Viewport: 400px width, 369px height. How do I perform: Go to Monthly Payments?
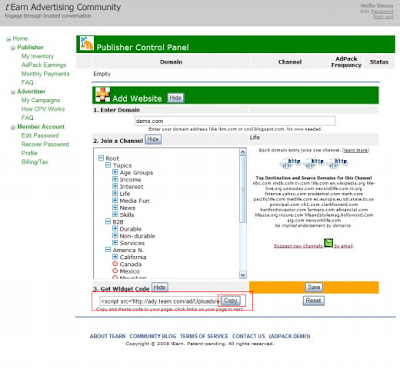tap(45, 74)
